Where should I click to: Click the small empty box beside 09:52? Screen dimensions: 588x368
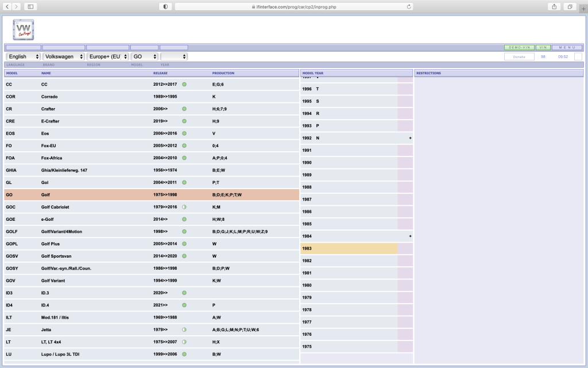[x=578, y=57]
